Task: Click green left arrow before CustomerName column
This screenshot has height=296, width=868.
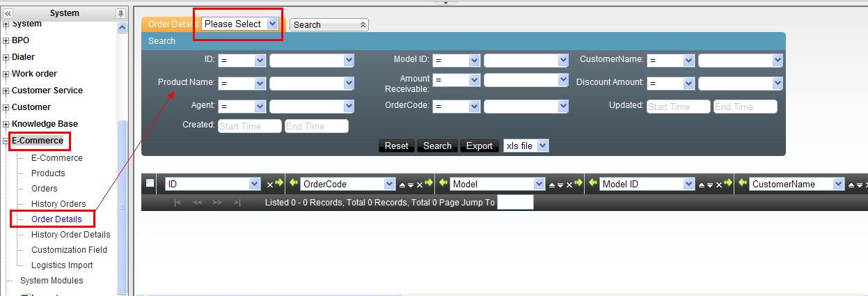Action: 742,184
